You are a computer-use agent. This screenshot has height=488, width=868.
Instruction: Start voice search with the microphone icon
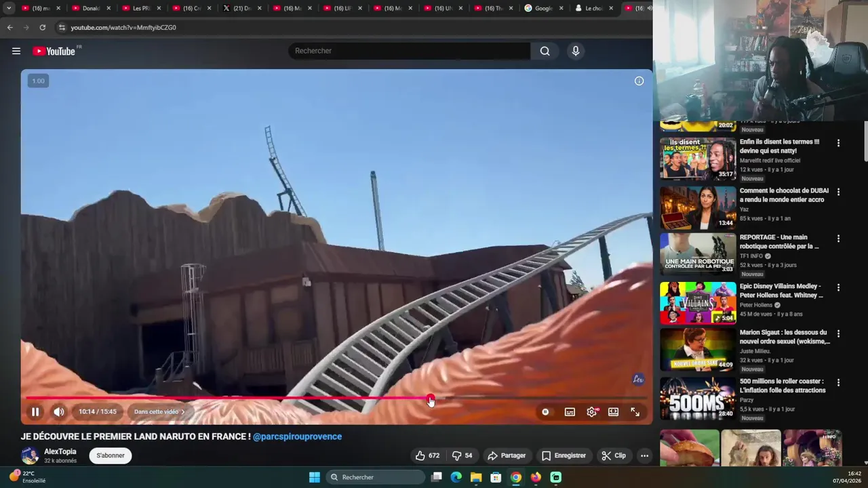coord(576,51)
